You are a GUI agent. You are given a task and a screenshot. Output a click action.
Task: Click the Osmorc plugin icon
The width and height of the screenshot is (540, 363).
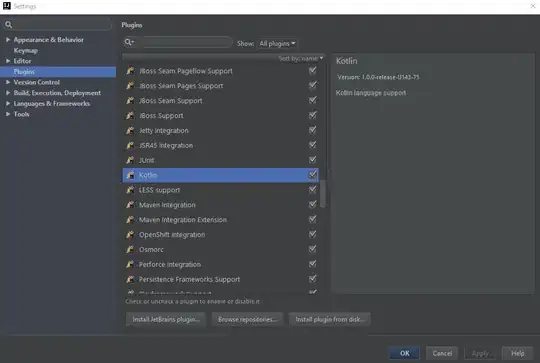click(x=130, y=249)
